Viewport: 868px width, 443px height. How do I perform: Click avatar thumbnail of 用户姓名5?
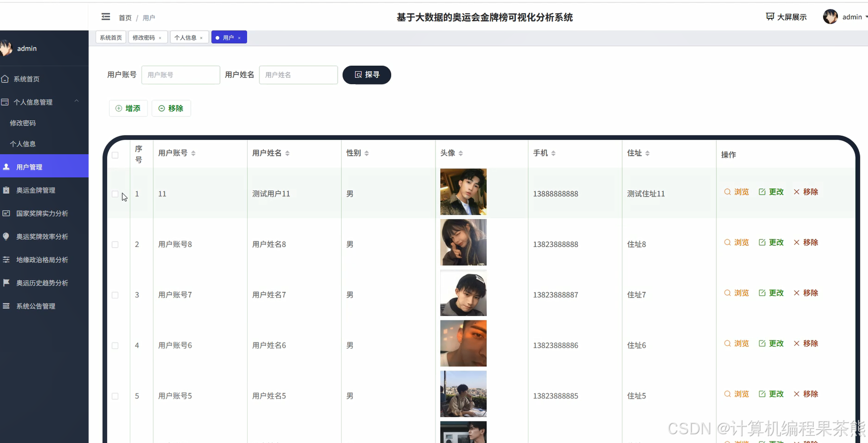click(463, 394)
